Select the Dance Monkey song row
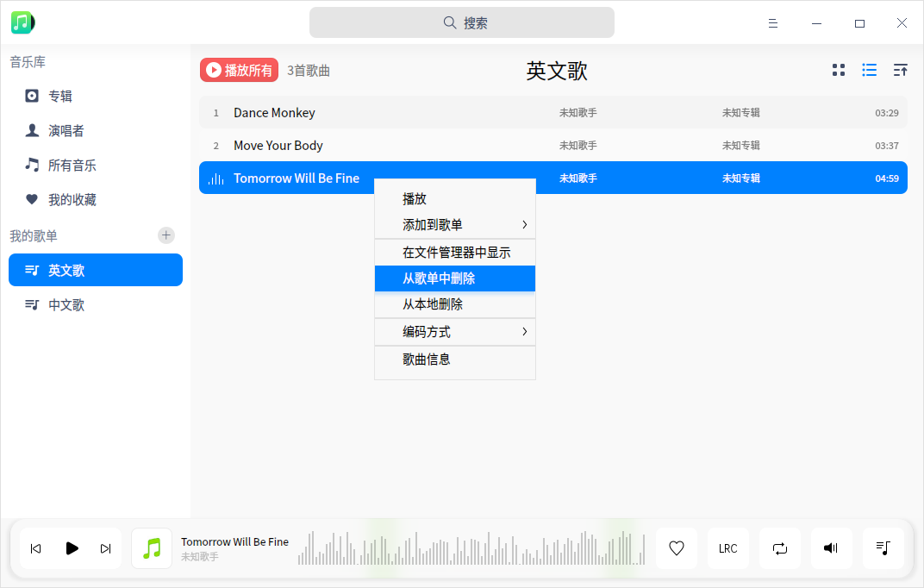 coord(553,113)
